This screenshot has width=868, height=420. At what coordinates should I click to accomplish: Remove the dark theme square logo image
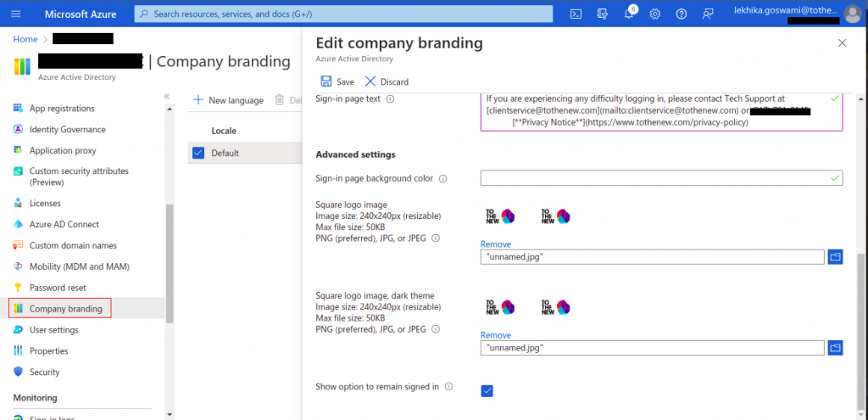495,334
